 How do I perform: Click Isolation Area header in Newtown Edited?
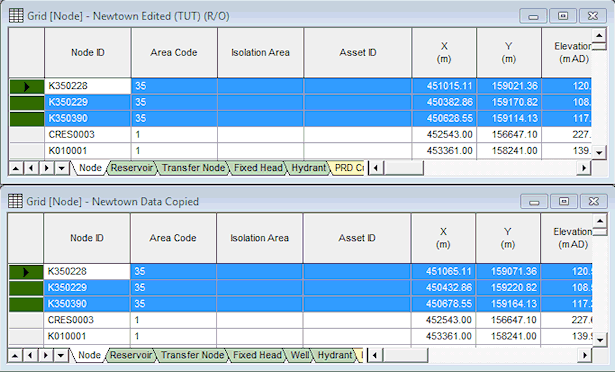click(260, 53)
